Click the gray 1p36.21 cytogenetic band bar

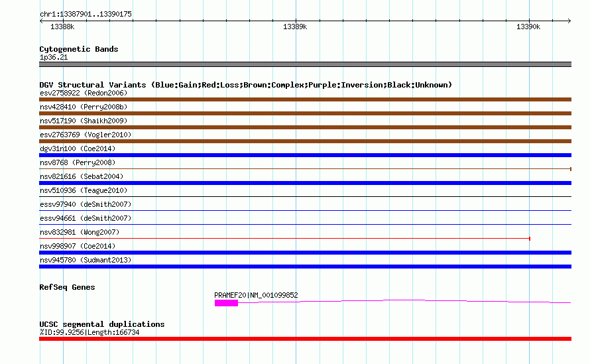(305, 64)
